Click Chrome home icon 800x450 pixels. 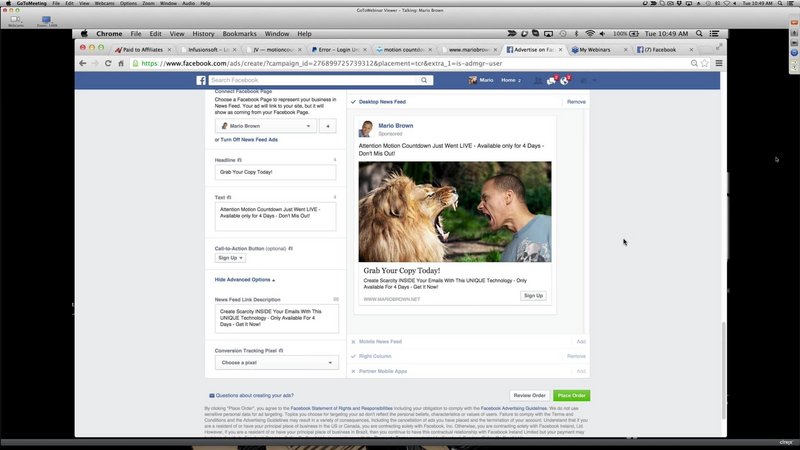pyautogui.click(x=121, y=63)
